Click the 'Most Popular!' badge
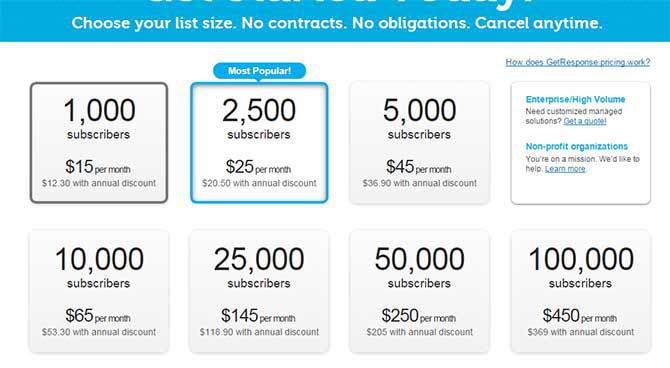The image size is (670, 368). point(259,71)
